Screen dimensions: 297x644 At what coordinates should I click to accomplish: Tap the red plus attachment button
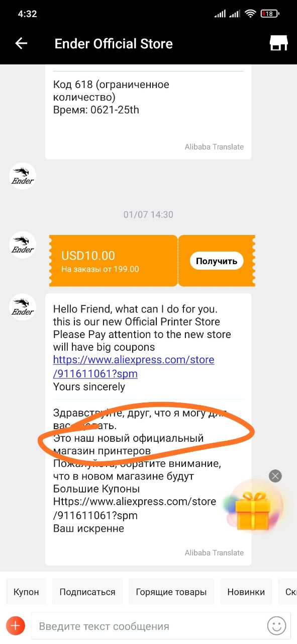[x=16, y=626]
